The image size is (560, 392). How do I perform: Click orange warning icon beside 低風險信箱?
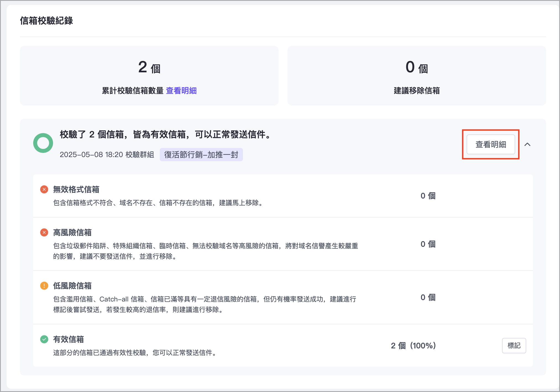[x=44, y=286]
